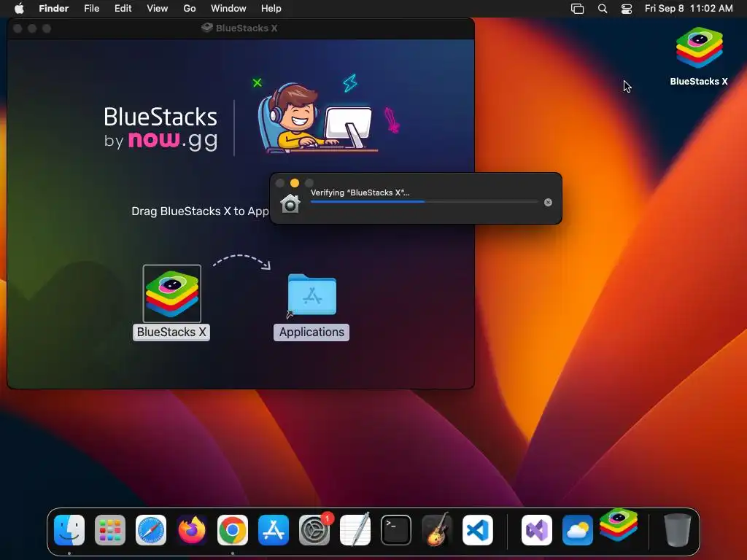Click the house icon in verifying dialog
The width and height of the screenshot is (747, 560).
point(290,203)
